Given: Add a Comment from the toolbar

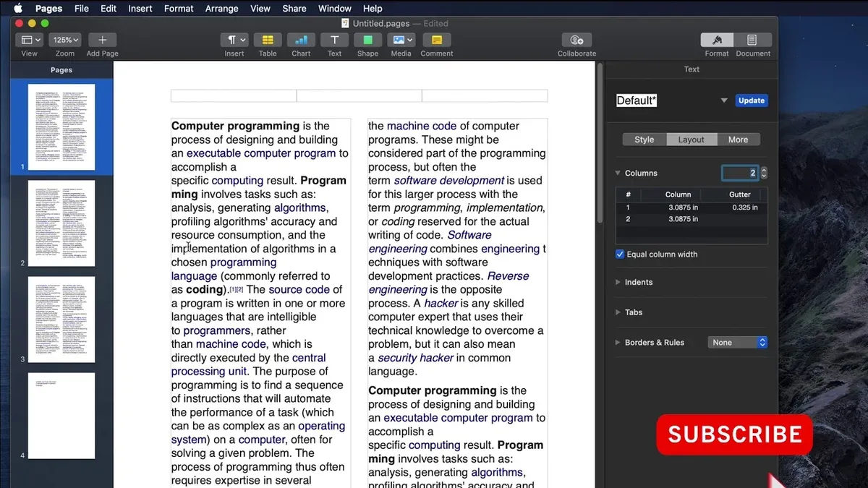Looking at the screenshot, I should pos(436,40).
